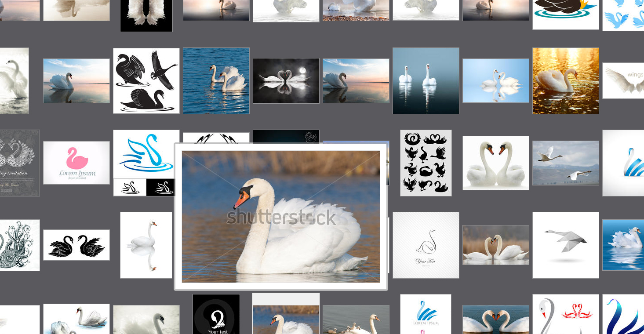Click the Your Text calligraphy swan logo

[426, 245]
